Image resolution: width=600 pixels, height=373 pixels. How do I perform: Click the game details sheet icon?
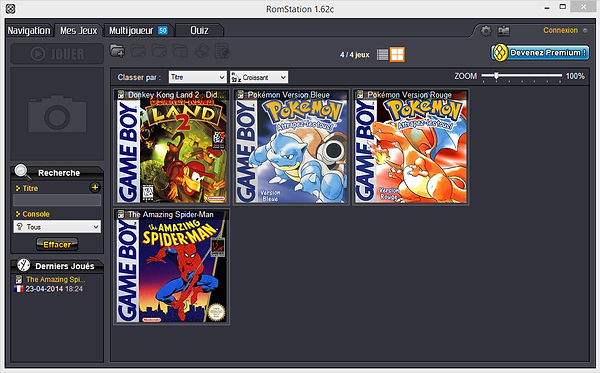pos(222,51)
